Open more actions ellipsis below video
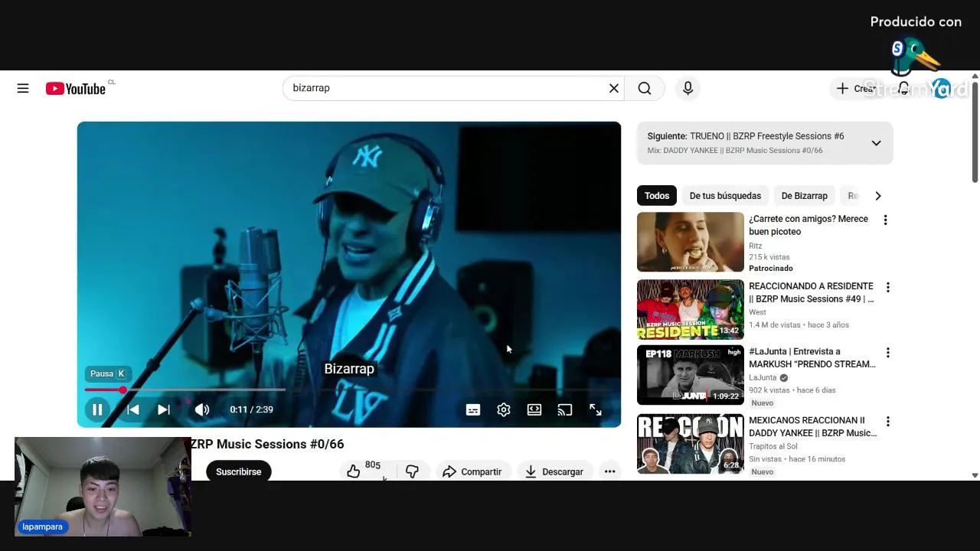This screenshot has width=980, height=551. click(609, 471)
